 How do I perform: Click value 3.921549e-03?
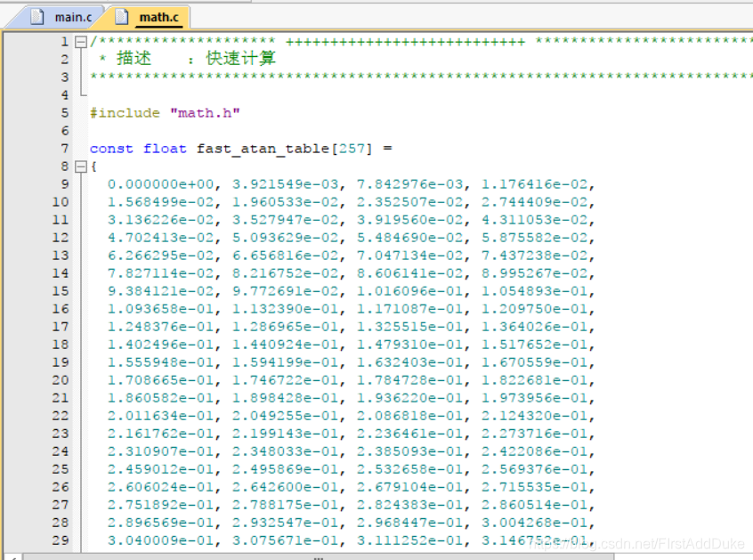click(x=286, y=184)
